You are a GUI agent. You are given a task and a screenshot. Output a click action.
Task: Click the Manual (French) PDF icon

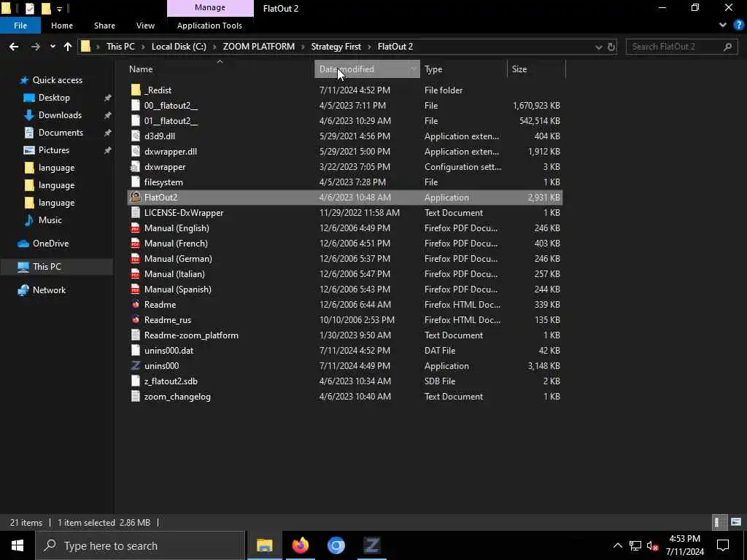[136, 244]
